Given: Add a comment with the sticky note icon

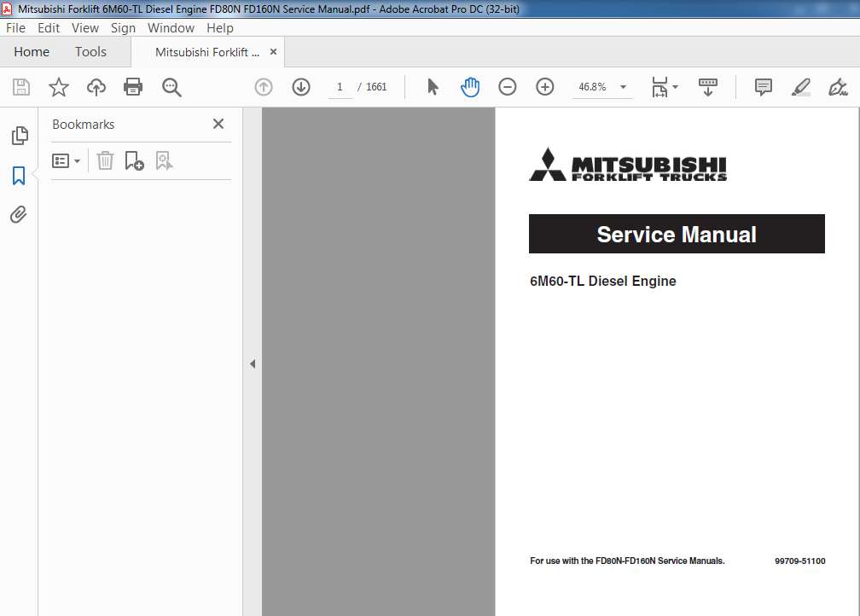Looking at the screenshot, I should [x=764, y=87].
